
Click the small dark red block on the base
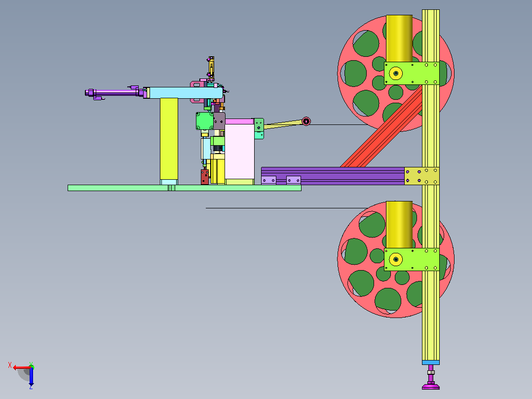coord(205,177)
